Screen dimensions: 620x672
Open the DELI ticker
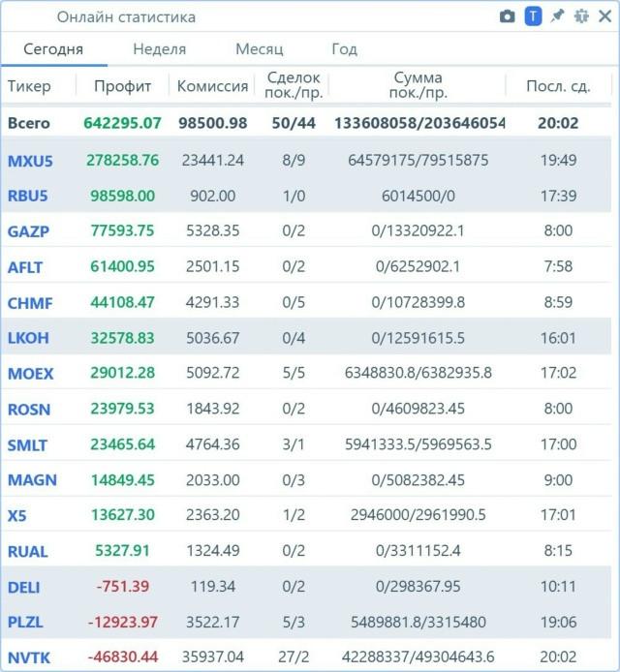coord(24,587)
